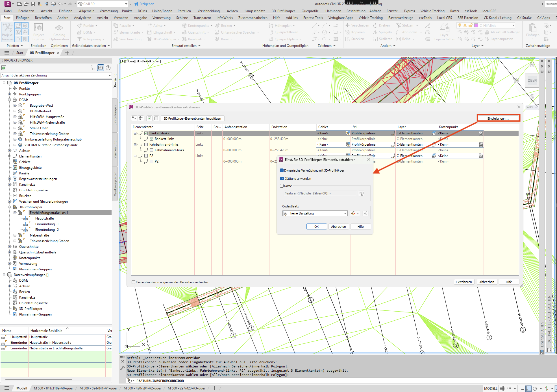557x392 pixels.
Task: Click the collapse-all tree icon in extraction dialog
Action: tap(141, 119)
